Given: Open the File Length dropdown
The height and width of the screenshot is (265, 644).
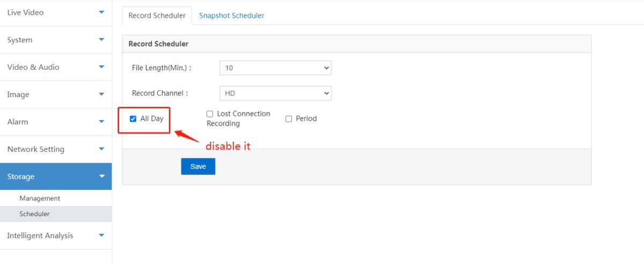Looking at the screenshot, I should click(275, 68).
